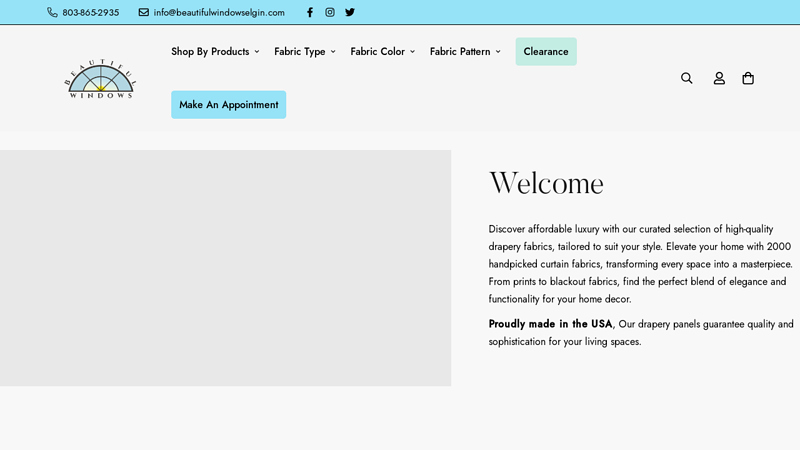Open the account user icon
The height and width of the screenshot is (450, 800).
coord(719,78)
